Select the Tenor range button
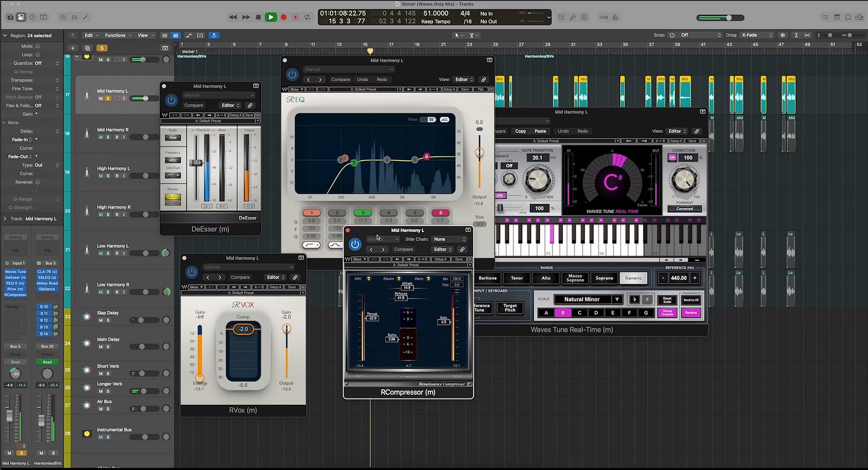Image resolution: width=868 pixels, height=470 pixels. click(x=517, y=278)
